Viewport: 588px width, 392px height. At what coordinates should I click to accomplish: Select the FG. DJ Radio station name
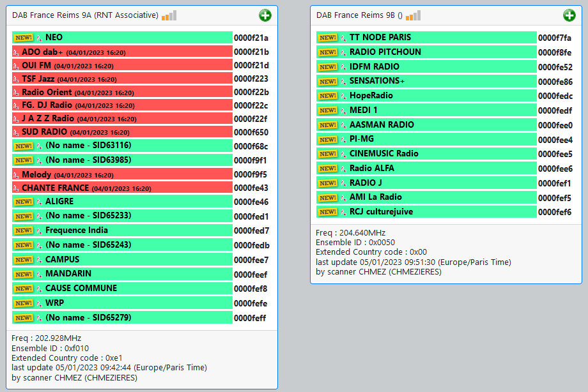pos(47,105)
